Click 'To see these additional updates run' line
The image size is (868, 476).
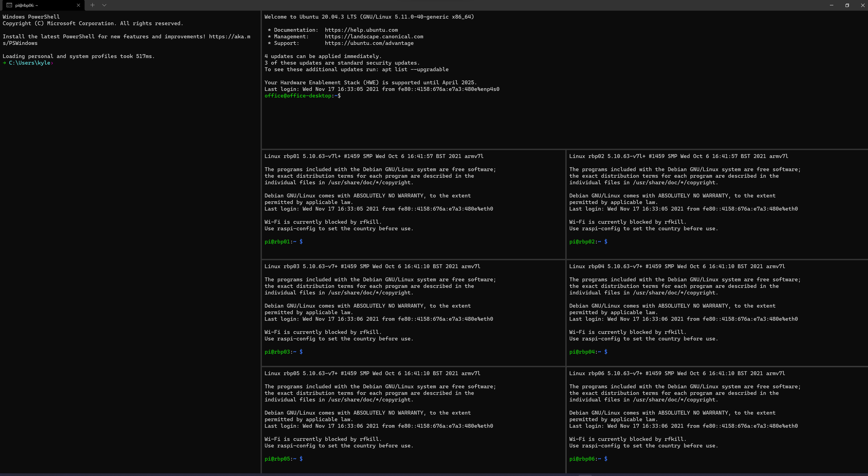coord(356,69)
